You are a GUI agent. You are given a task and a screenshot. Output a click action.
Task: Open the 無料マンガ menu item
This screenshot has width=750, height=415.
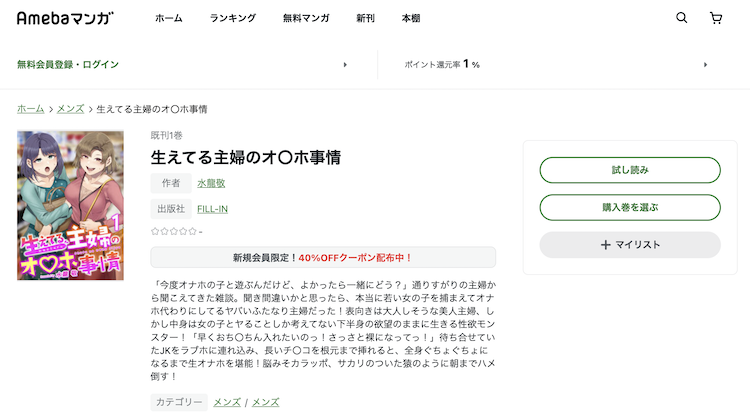point(306,18)
